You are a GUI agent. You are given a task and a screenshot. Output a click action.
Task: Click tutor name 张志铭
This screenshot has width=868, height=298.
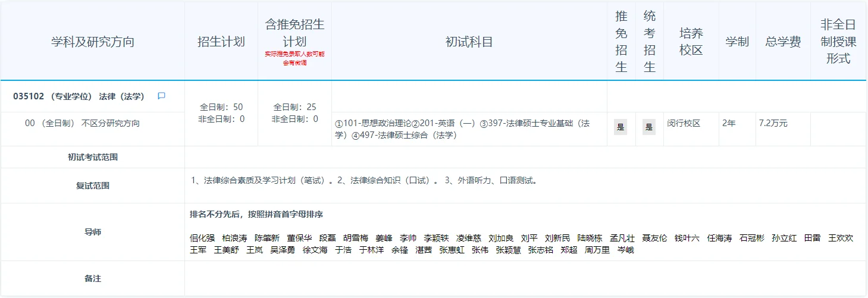coord(541,250)
